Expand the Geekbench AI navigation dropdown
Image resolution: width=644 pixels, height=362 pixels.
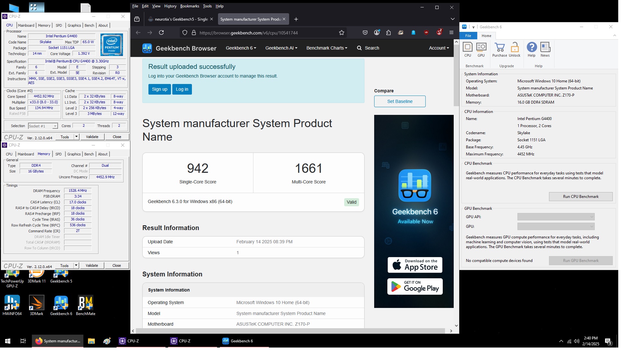pos(281,48)
